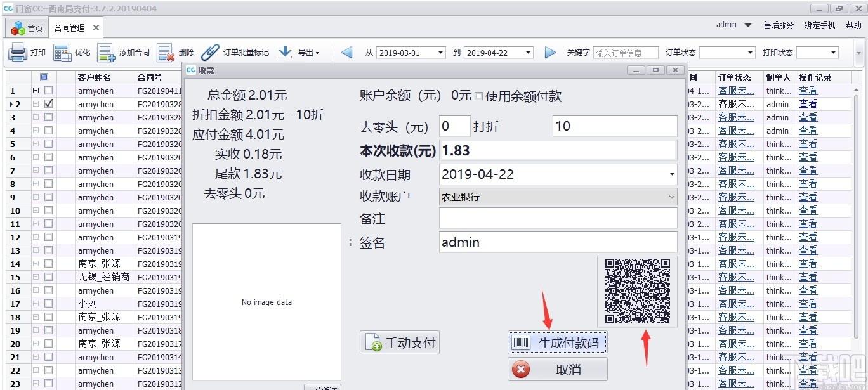Click the payment QR code image
This screenshot has height=390, width=868.
[637, 291]
